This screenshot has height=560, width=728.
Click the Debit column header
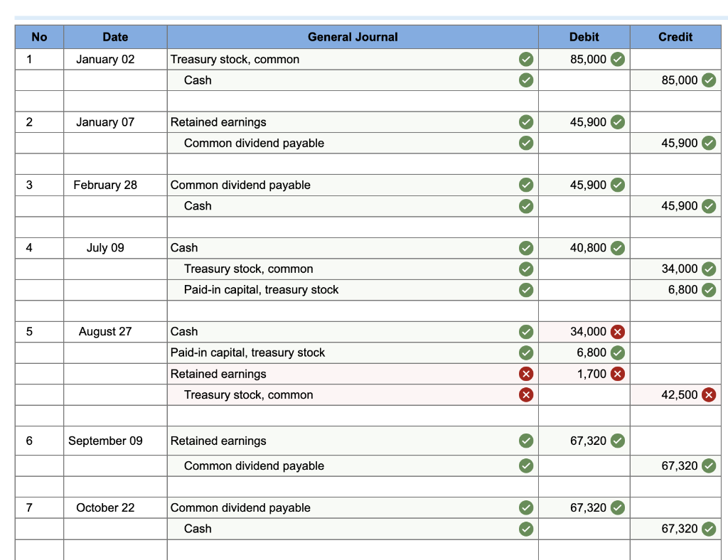[x=583, y=37]
